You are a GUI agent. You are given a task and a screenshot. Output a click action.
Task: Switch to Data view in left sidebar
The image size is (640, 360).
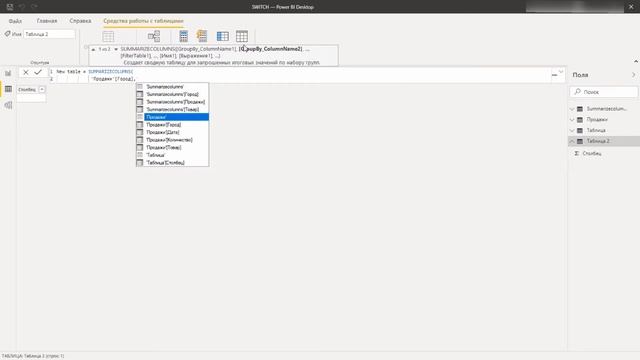pyautogui.click(x=8, y=89)
